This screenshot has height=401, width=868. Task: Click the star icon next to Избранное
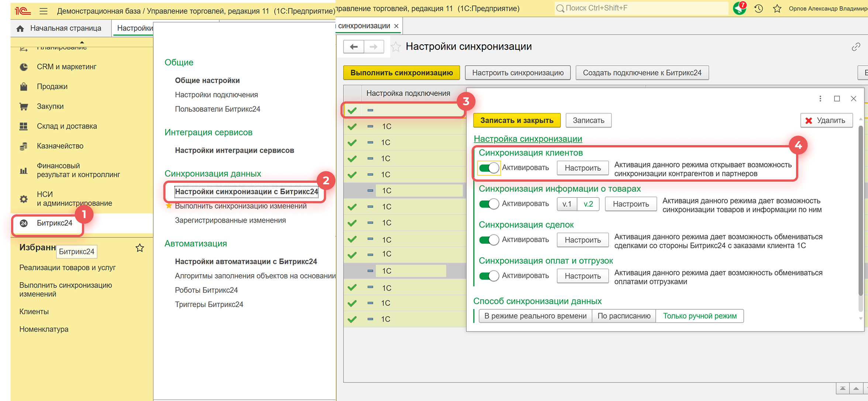140,248
